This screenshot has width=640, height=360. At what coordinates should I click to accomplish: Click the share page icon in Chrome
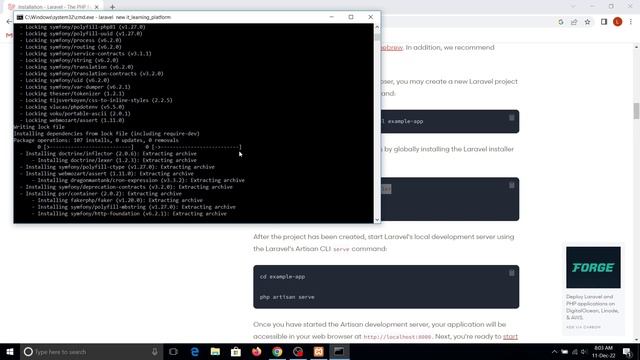pyautogui.click(x=574, y=22)
